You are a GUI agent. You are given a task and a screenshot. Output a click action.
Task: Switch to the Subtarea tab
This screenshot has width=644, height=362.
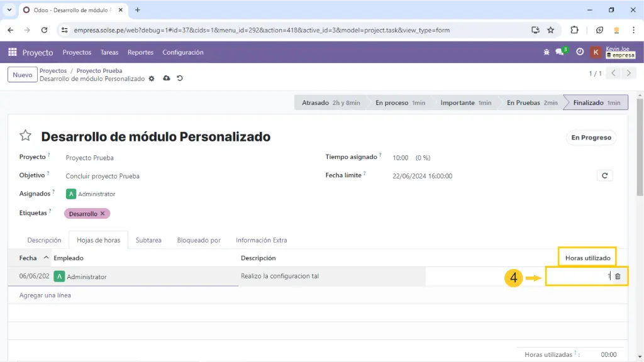148,240
